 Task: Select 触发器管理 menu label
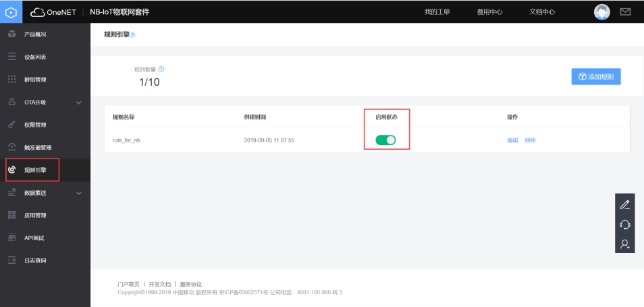pos(38,147)
